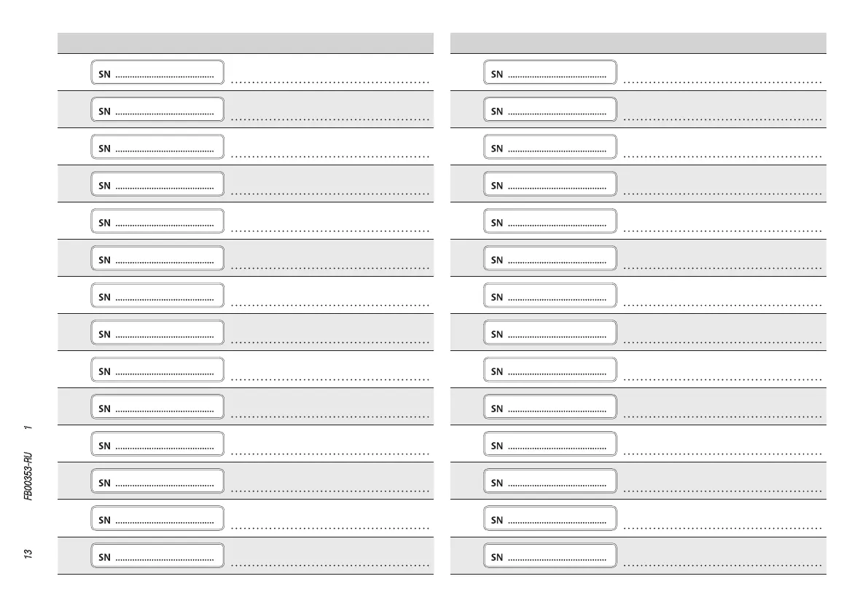Select the bottom SN box in left column
The width and height of the screenshot is (868, 611).
pyautogui.click(x=157, y=556)
